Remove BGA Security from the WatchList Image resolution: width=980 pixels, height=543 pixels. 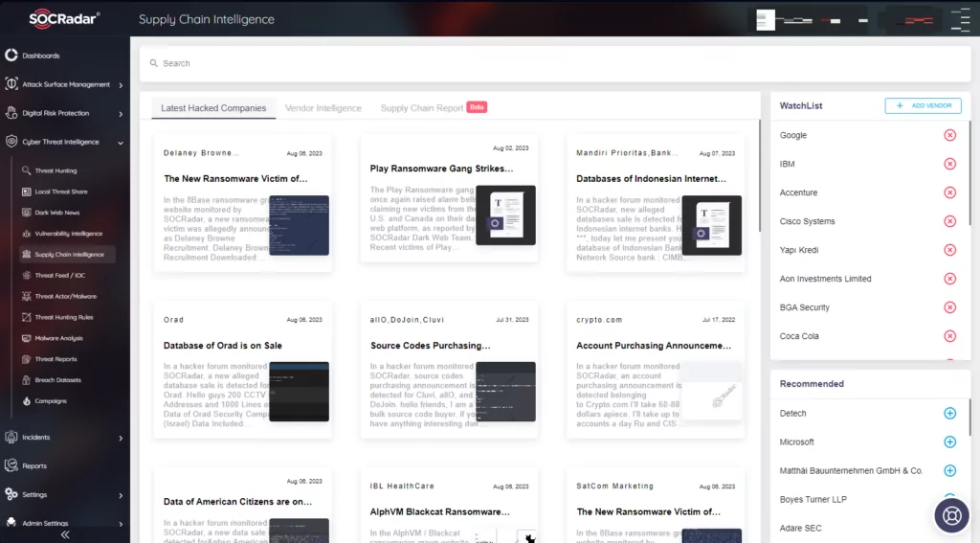949,307
